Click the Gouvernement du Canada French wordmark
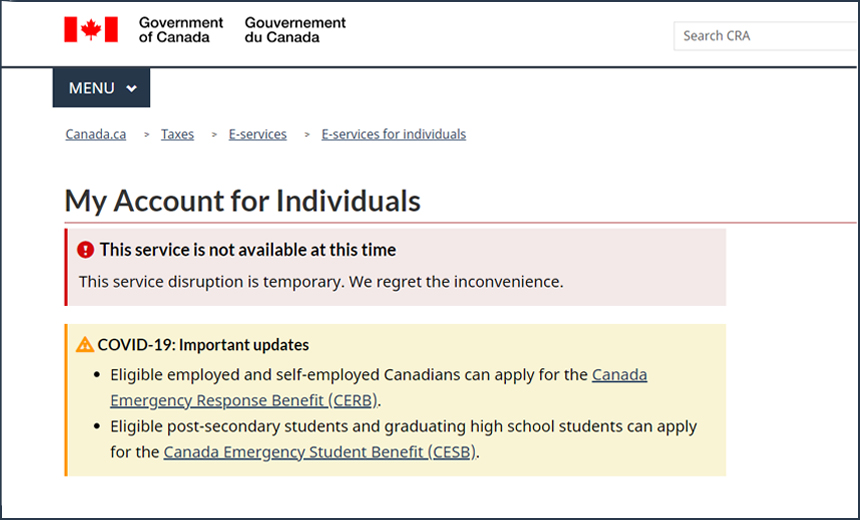Image resolution: width=860 pixels, height=520 pixels. click(x=295, y=30)
